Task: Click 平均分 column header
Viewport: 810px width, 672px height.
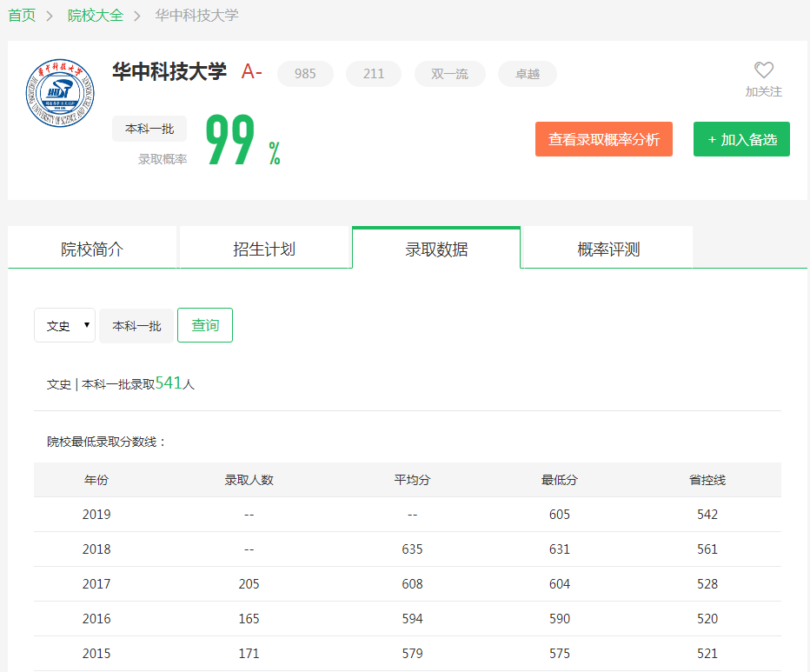Action: pos(412,480)
